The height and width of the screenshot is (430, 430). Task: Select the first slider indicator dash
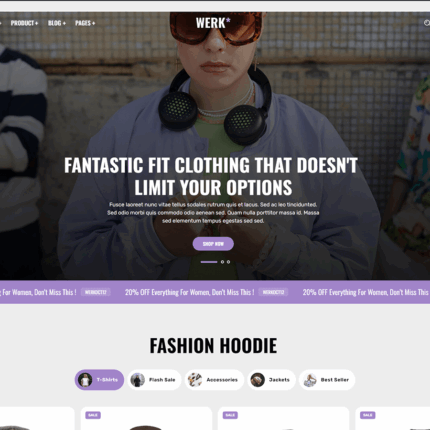click(x=209, y=262)
